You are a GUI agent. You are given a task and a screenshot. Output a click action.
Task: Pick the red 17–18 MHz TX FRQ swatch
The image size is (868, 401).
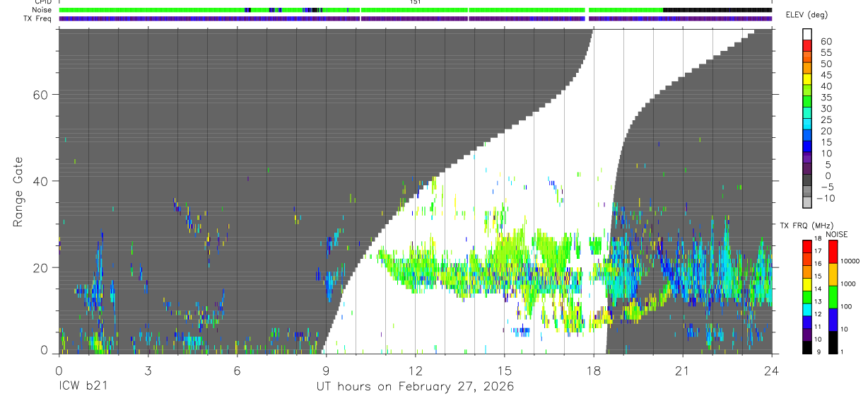807,246
